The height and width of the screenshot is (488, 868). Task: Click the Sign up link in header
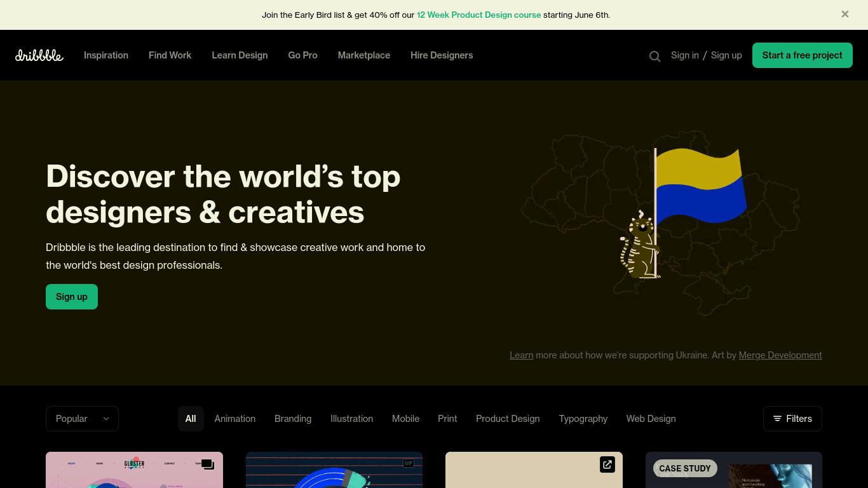726,55
